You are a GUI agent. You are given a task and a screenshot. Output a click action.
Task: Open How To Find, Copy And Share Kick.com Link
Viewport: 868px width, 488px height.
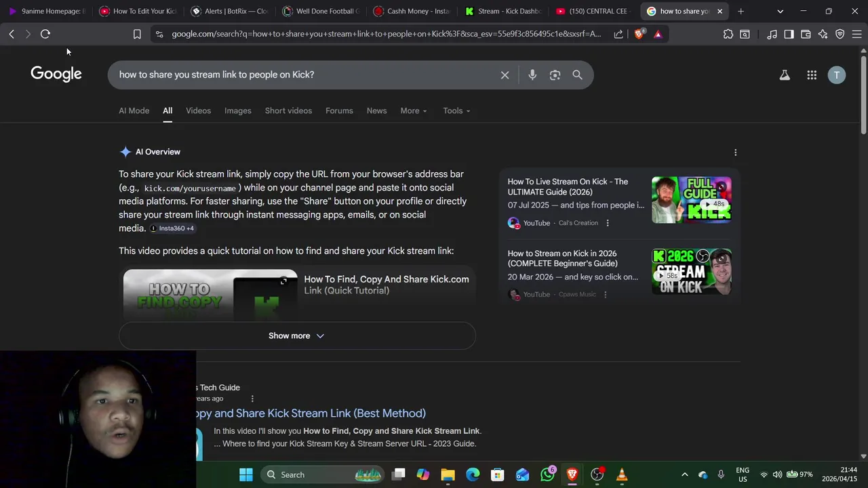tap(386, 285)
